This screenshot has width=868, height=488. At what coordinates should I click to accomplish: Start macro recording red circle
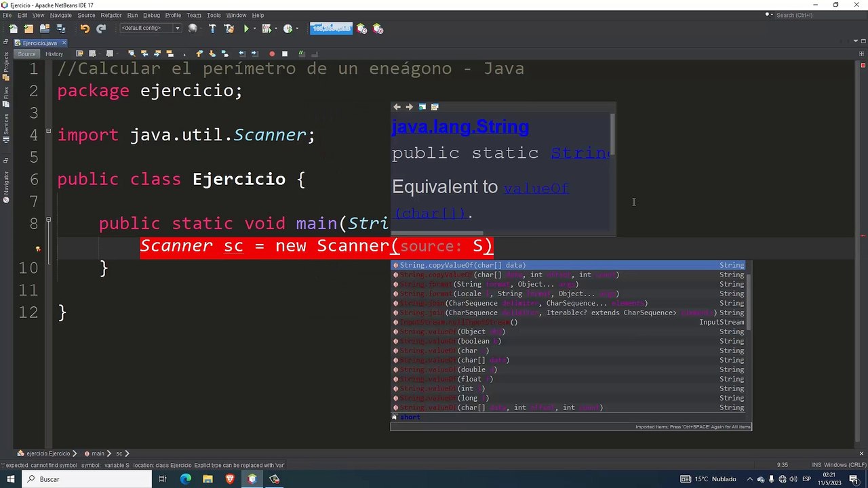click(x=272, y=54)
